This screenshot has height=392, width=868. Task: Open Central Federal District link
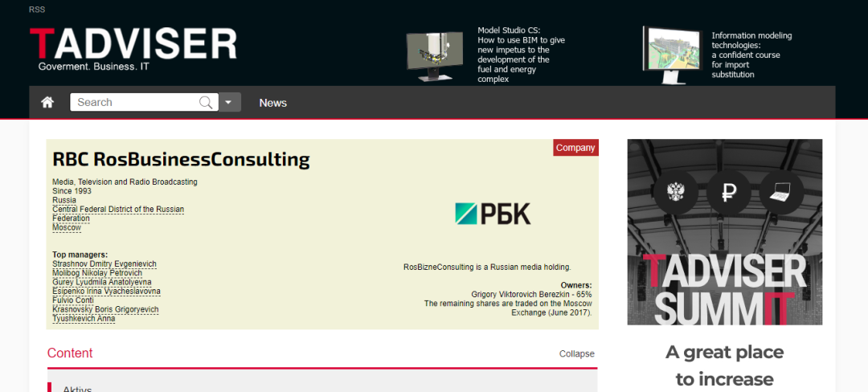pyautogui.click(x=118, y=214)
